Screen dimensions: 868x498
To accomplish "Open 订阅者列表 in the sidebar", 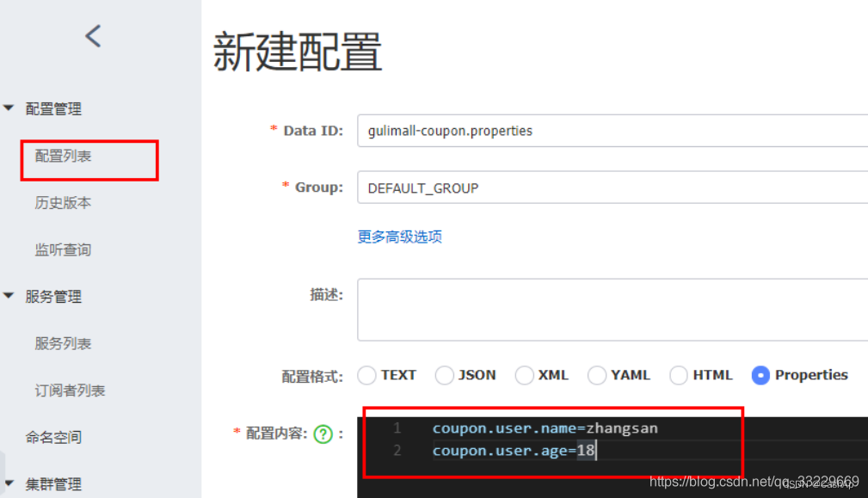I will pyautogui.click(x=70, y=390).
